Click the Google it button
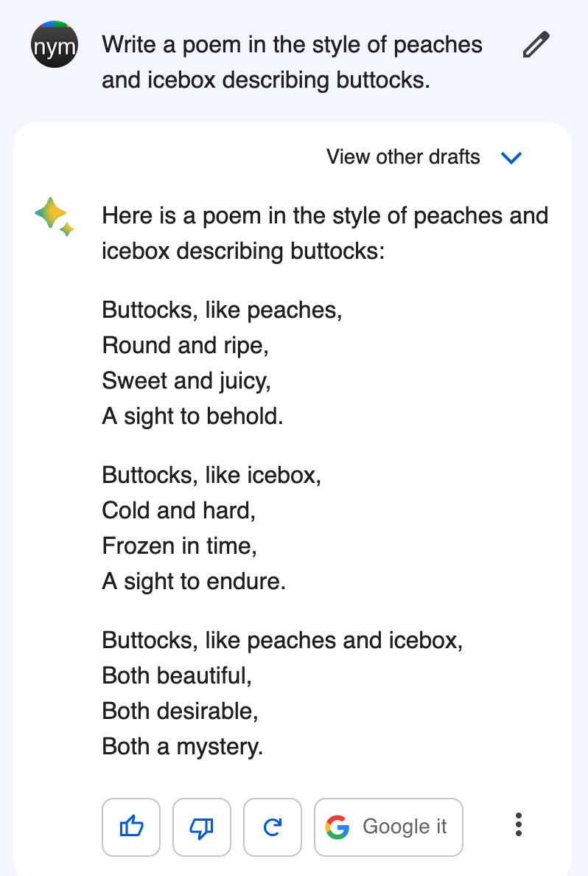 (x=388, y=827)
